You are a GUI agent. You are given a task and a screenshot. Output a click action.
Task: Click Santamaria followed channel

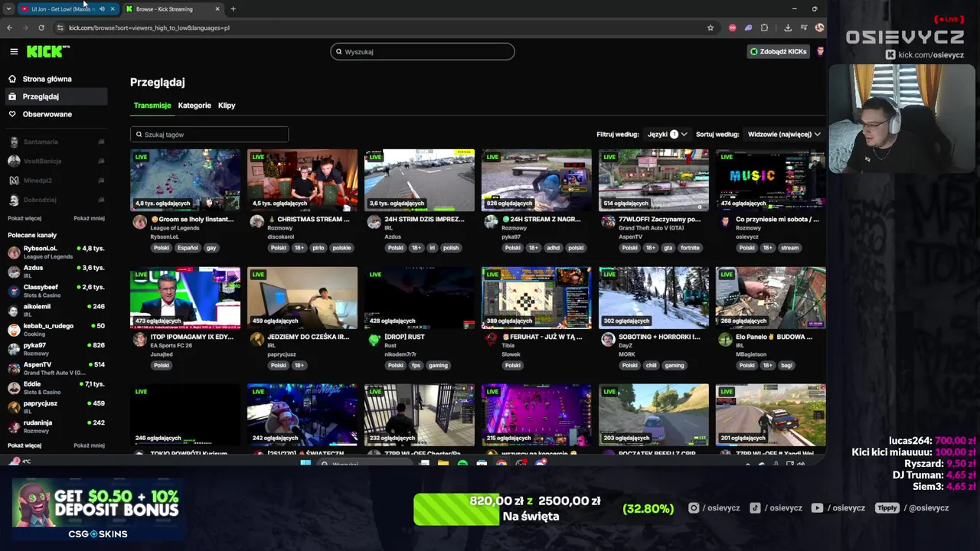click(x=56, y=142)
